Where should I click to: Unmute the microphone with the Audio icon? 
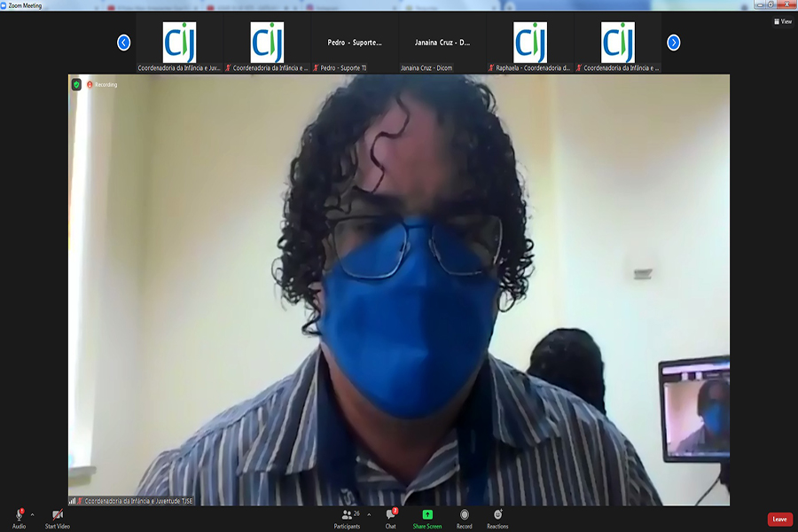(19, 515)
